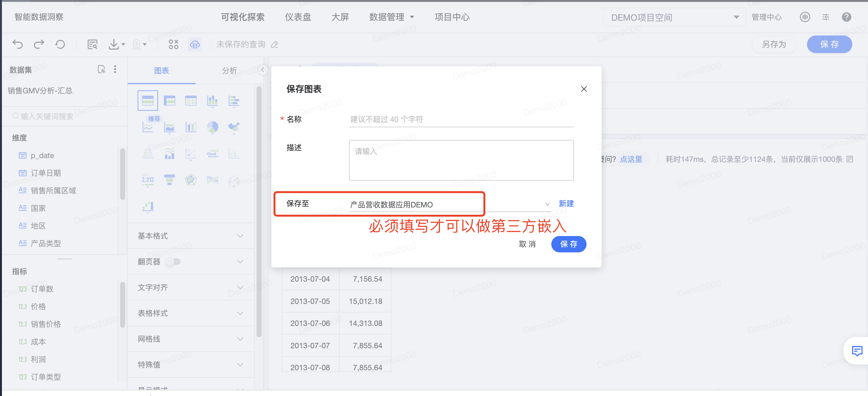This screenshot has width=868, height=396.
Task: Click the chart types panel scrollbar
Action: 259,212
